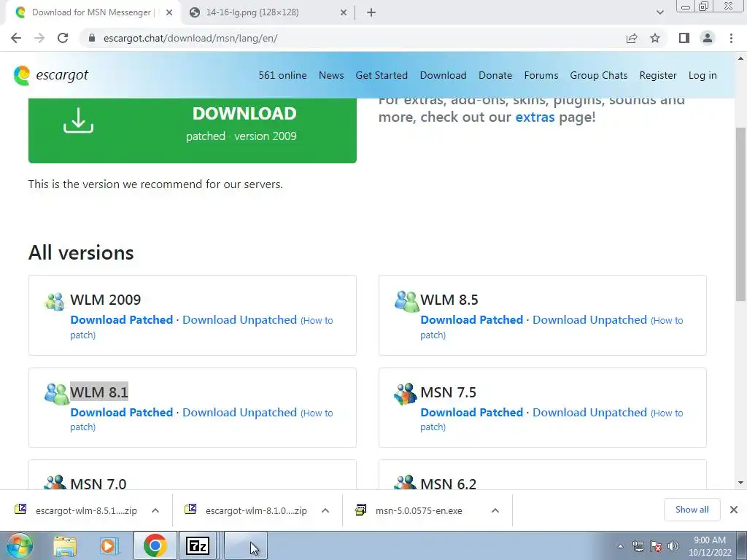The height and width of the screenshot is (560, 747).
Task: Expand options for escargot-wlm-8.5.1 zip download
Action: (155, 510)
